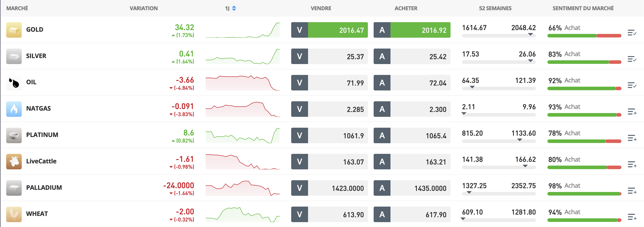Click the add-to-watchlist icon beside WHEAT
Viewport: 644px width, 227px height.
[x=632, y=217]
